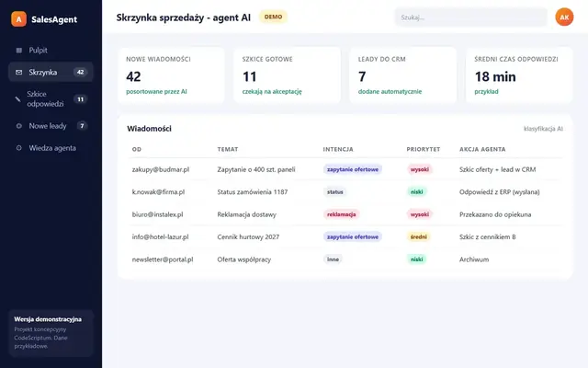The height and width of the screenshot is (368, 588).
Task: Click the Szkice odpowiedzi pencil icon
Action: [17, 99]
